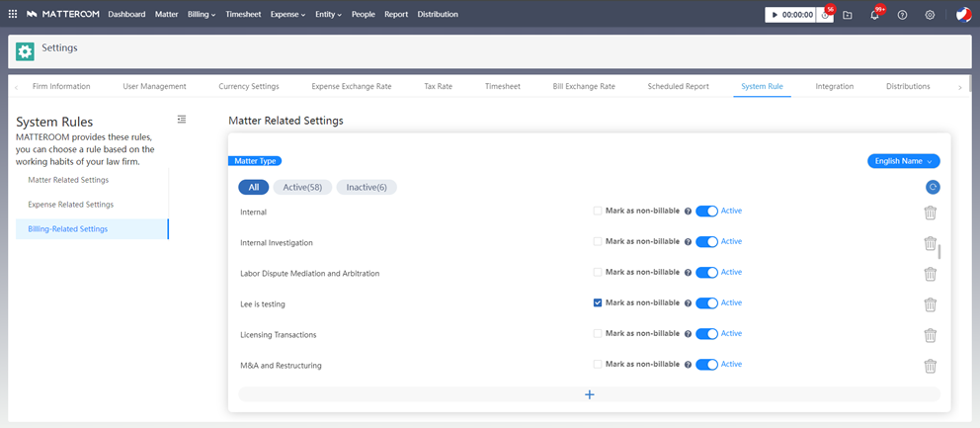Open the settings gear in top bar
This screenshot has height=428, width=980.
930,15
